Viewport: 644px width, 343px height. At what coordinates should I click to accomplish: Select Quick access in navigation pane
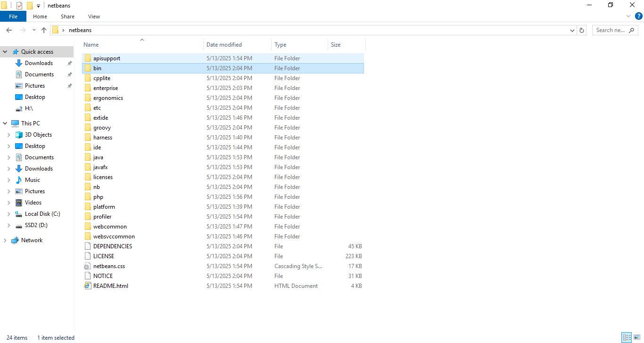[37, 52]
